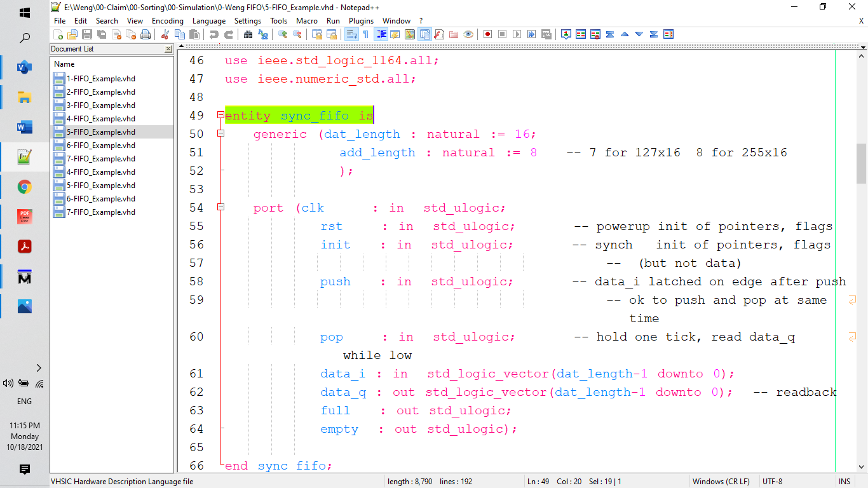The width and height of the screenshot is (868, 488).
Task: Click the Save All toolbar icon
Action: (x=102, y=34)
